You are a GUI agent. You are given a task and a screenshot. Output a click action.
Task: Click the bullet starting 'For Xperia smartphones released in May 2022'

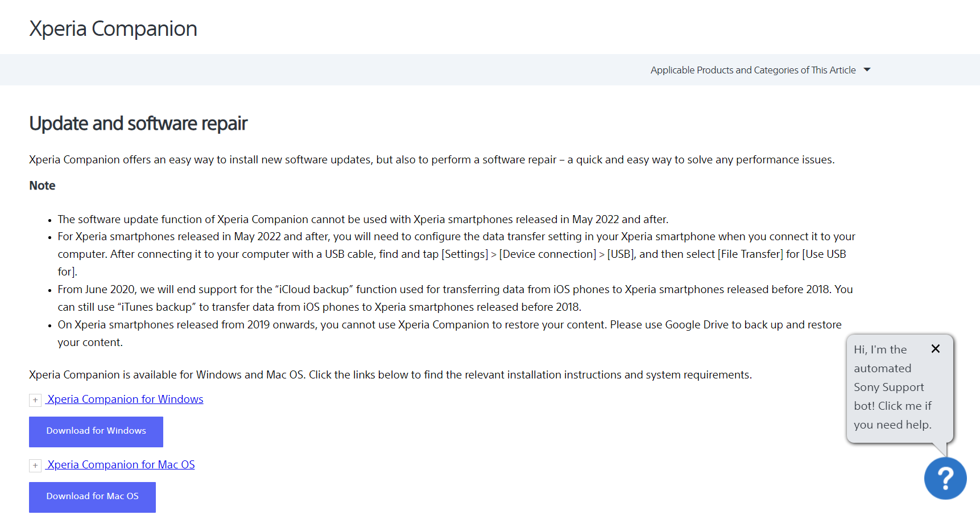[x=456, y=254]
